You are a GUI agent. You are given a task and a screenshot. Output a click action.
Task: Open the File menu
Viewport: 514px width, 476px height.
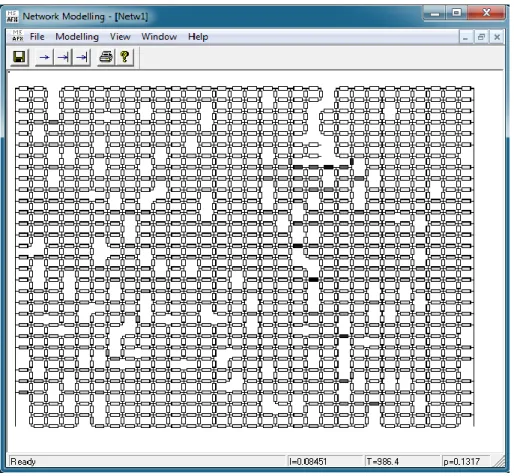tap(37, 36)
